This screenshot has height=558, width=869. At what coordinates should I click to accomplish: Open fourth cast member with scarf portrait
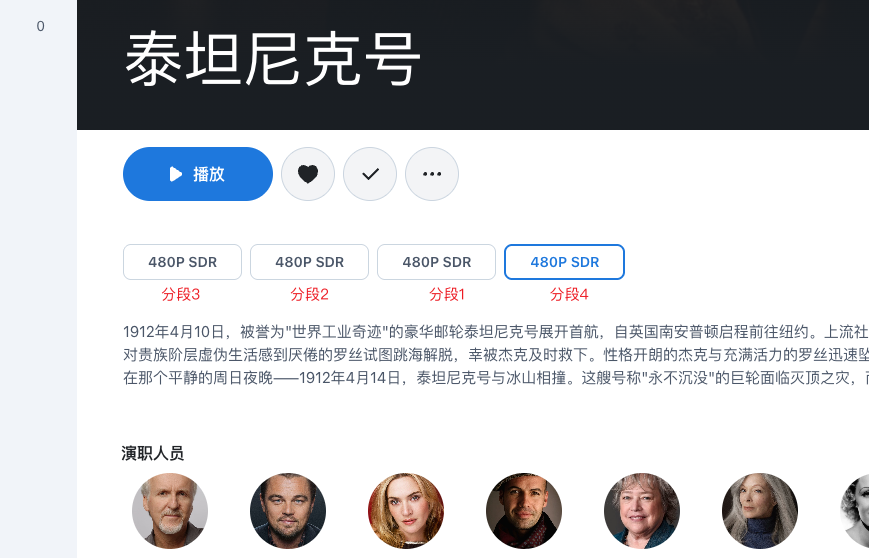point(524,510)
